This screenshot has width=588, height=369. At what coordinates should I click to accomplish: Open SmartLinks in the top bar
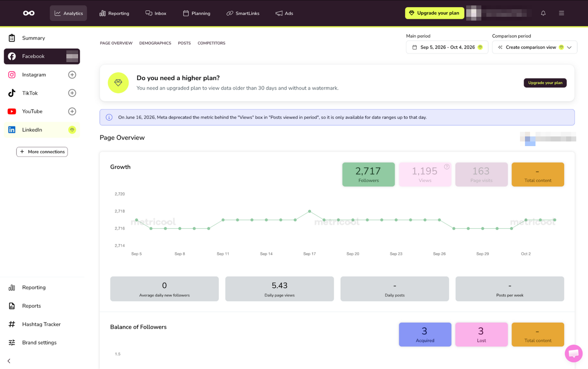pos(243,13)
